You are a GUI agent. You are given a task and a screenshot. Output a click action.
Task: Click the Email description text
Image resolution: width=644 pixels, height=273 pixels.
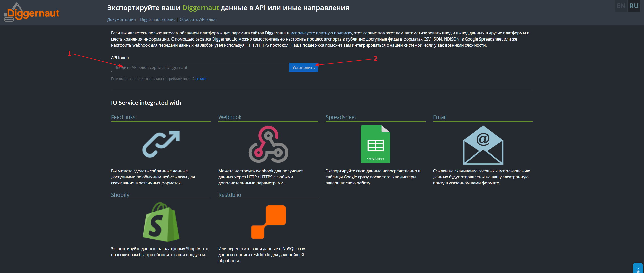point(481,177)
